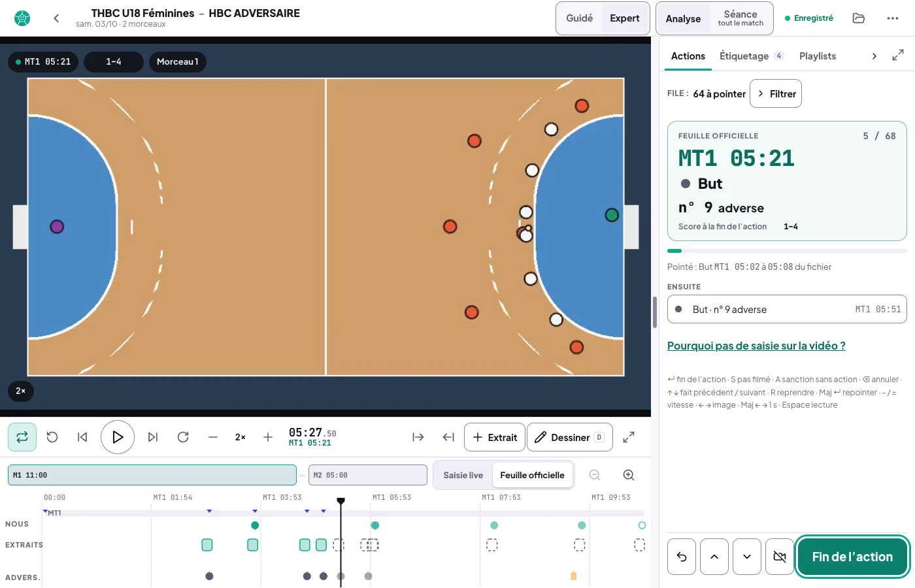Click the forward clockwise replay icon
Image resolution: width=915 pixels, height=588 pixels.
coord(183,437)
